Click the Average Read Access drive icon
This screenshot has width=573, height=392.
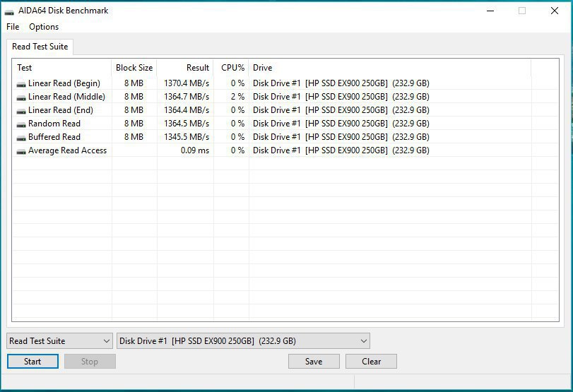coord(21,151)
